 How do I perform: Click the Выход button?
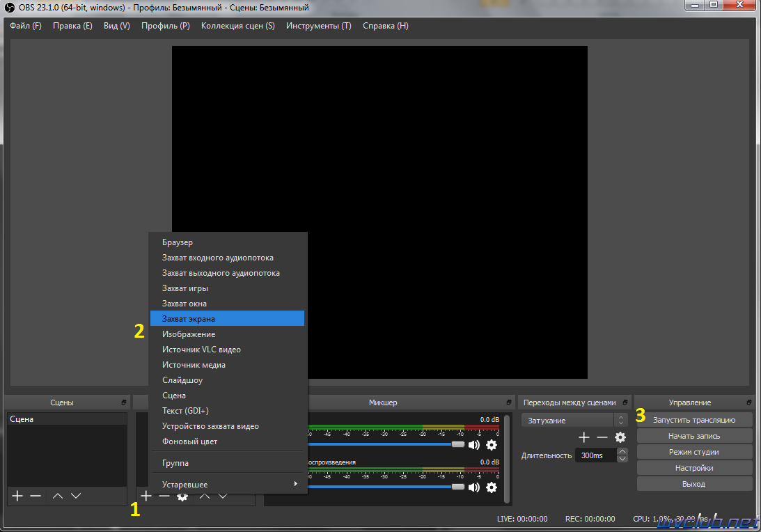[x=695, y=484]
